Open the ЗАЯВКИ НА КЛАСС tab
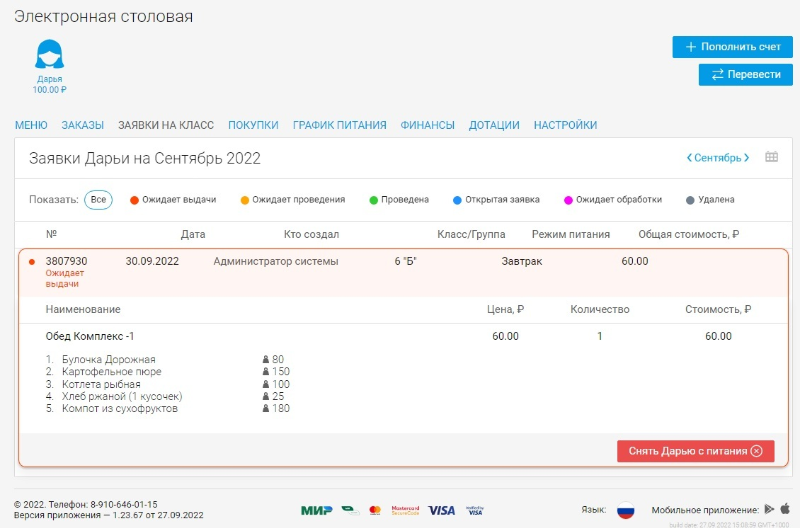Image resolution: width=800 pixels, height=528 pixels. (x=166, y=125)
